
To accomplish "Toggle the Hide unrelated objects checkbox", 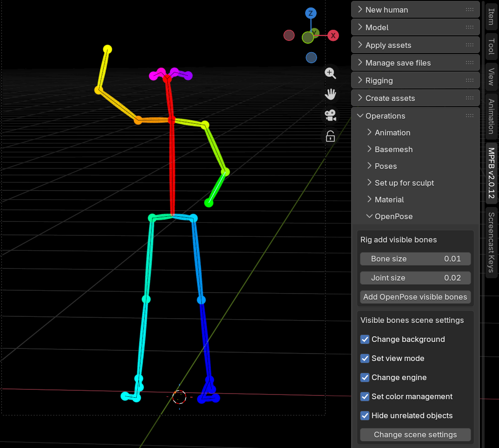I will point(365,416).
